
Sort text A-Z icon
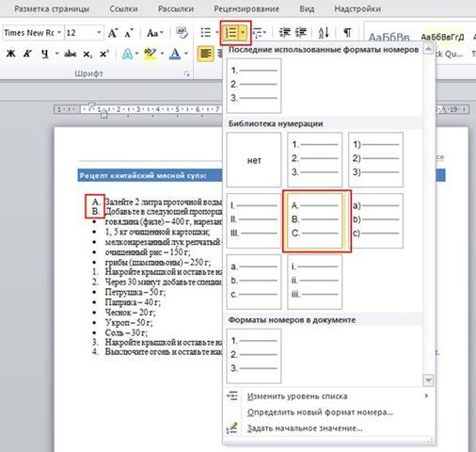point(324,32)
